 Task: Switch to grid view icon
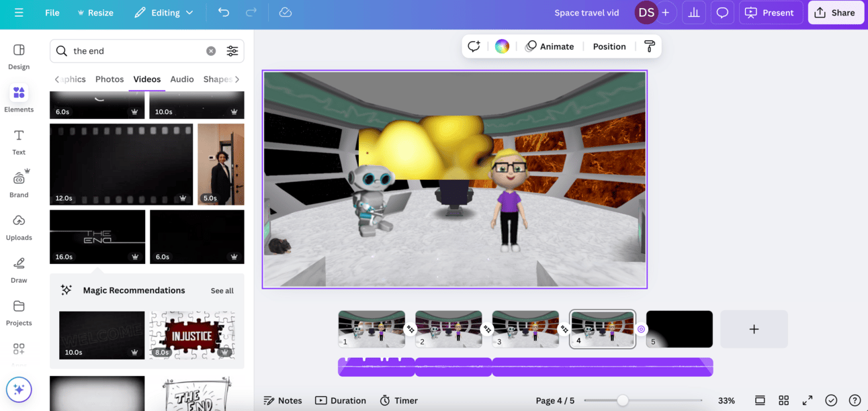[x=783, y=400]
